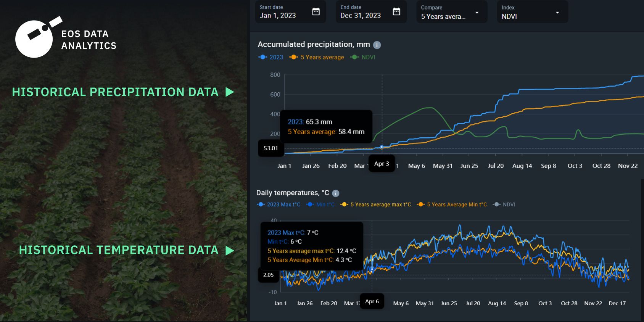
Task: Click 12.4 °C tooltip value in temperature chart
Action: click(346, 251)
